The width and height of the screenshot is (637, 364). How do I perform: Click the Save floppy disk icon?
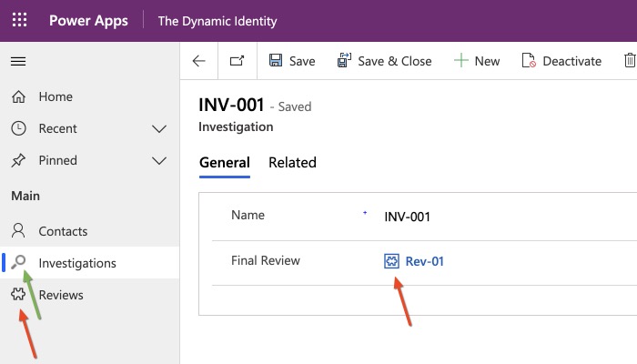(x=276, y=61)
